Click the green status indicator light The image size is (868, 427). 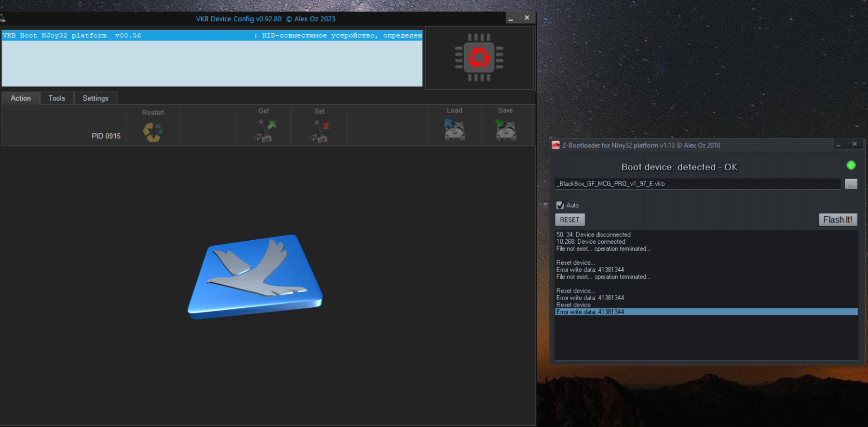click(x=851, y=165)
